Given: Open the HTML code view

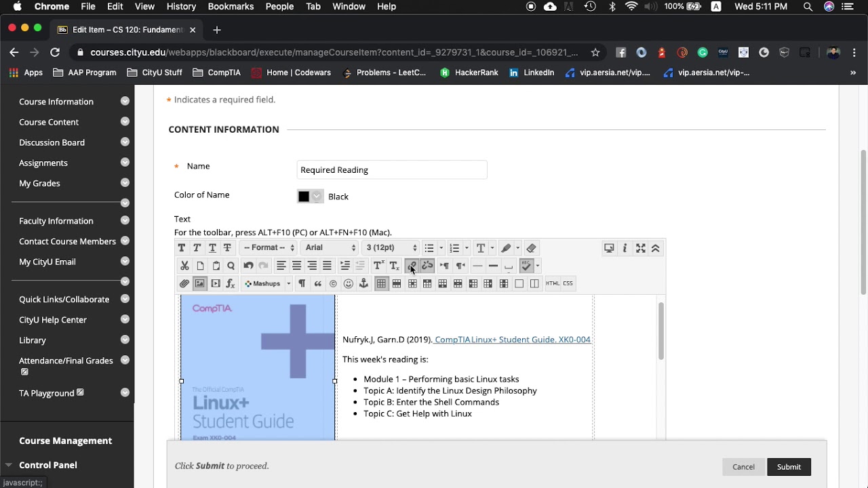Looking at the screenshot, I should click(x=553, y=283).
